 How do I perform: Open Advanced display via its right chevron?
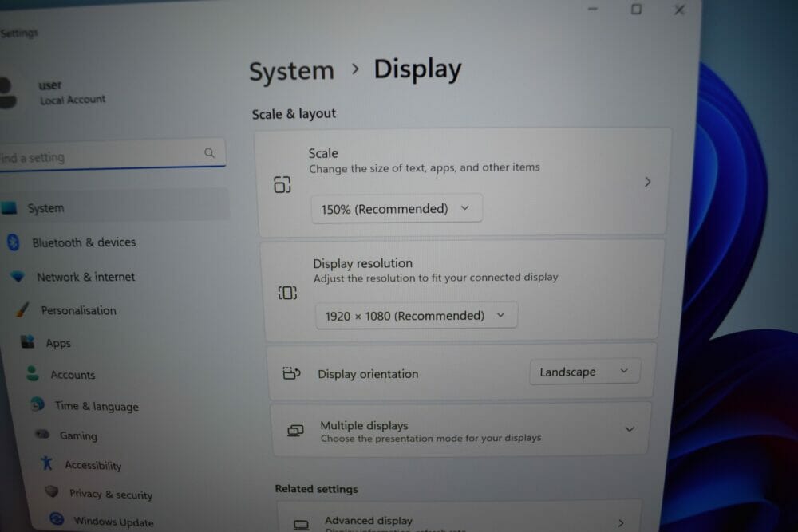tap(621, 523)
